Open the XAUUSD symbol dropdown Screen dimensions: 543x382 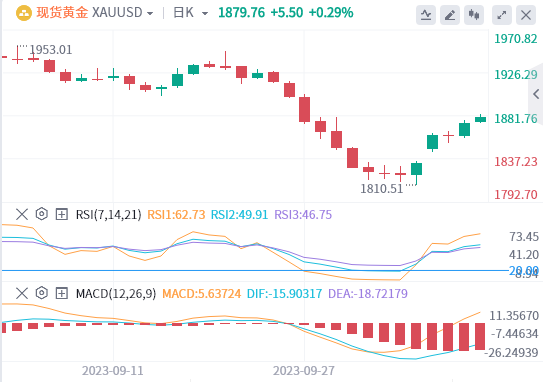click(123, 13)
